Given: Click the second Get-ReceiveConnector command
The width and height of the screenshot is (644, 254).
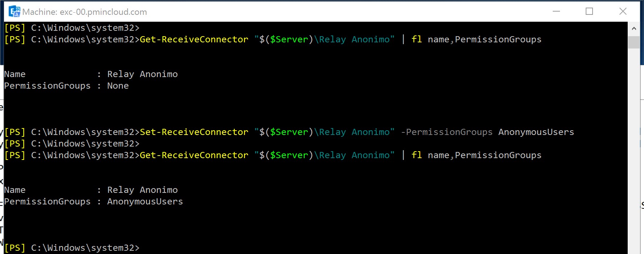Looking at the screenshot, I should click(194, 155).
